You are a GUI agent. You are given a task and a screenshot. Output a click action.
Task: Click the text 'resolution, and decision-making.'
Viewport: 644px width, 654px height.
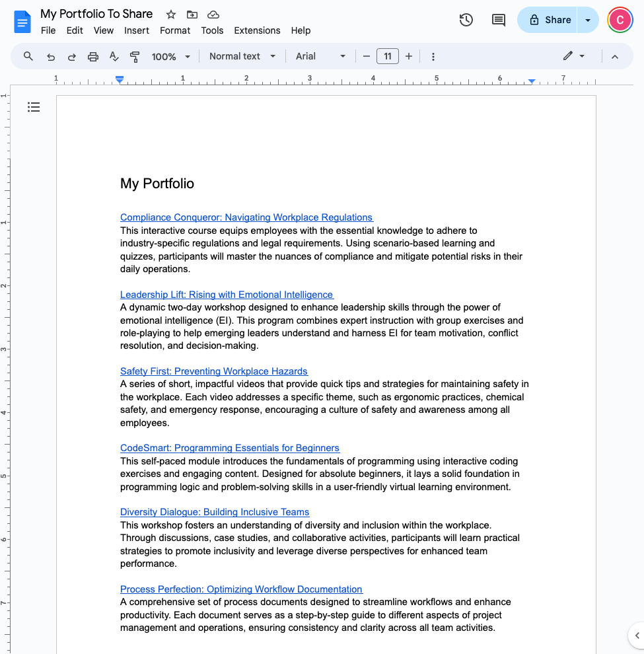click(190, 345)
